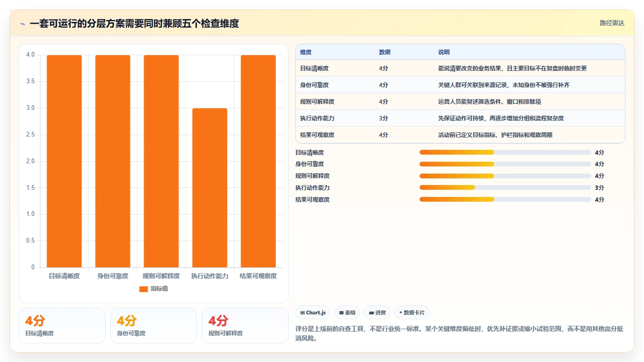
Task: Click the 目标清晰度 bar in chart
Action: 64,161
